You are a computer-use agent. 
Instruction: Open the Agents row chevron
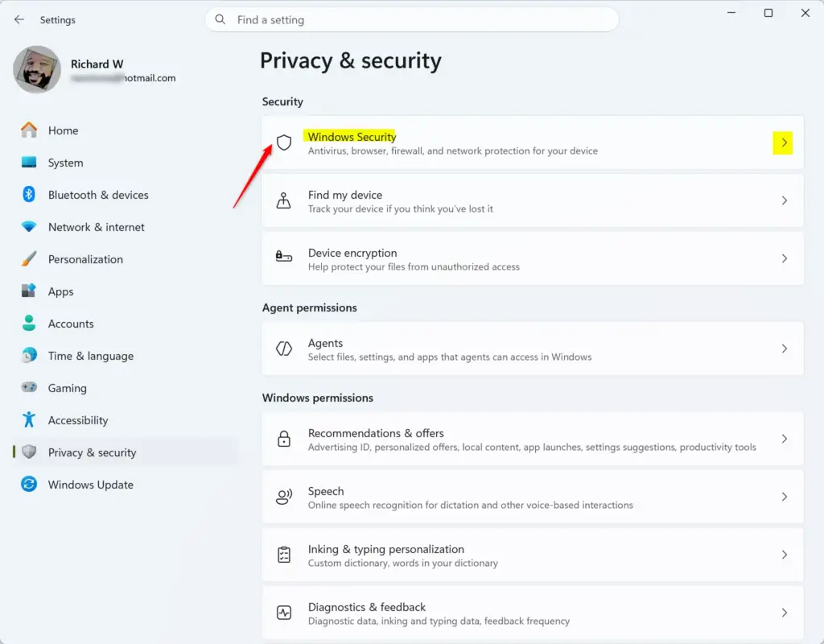[x=784, y=349]
